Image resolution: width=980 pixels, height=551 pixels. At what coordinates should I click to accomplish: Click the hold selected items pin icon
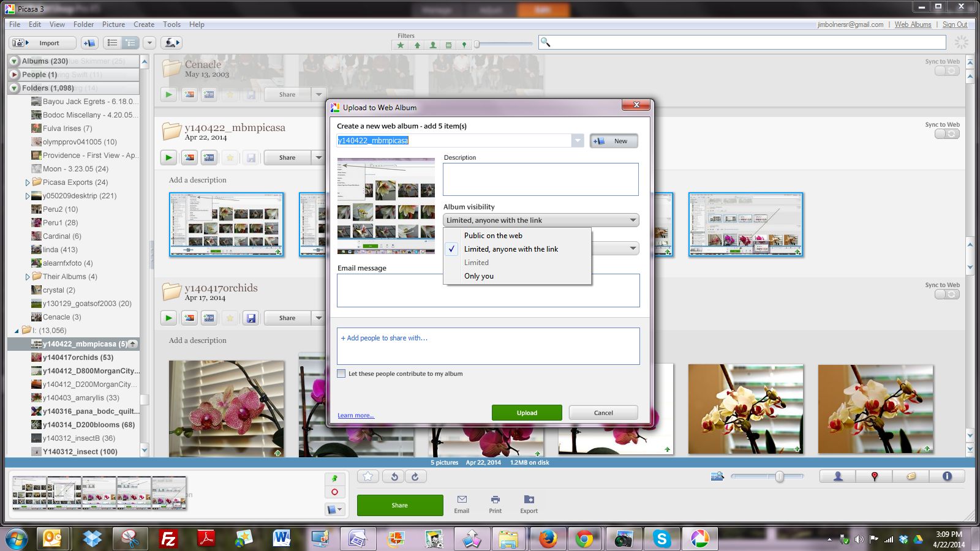[334, 478]
